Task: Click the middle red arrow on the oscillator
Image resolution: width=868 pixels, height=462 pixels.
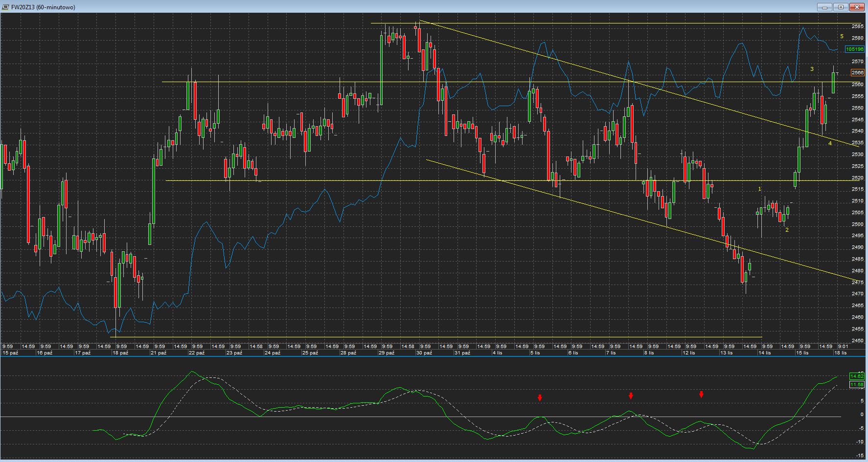Action: (631, 396)
